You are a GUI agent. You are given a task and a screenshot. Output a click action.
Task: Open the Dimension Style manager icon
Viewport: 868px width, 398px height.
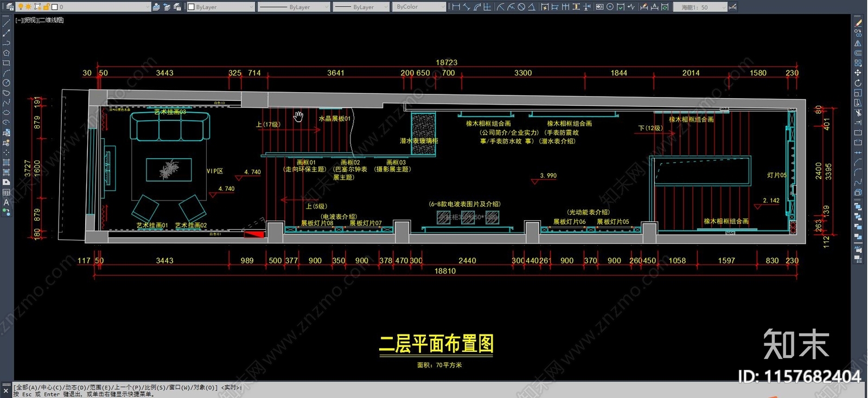732,7
